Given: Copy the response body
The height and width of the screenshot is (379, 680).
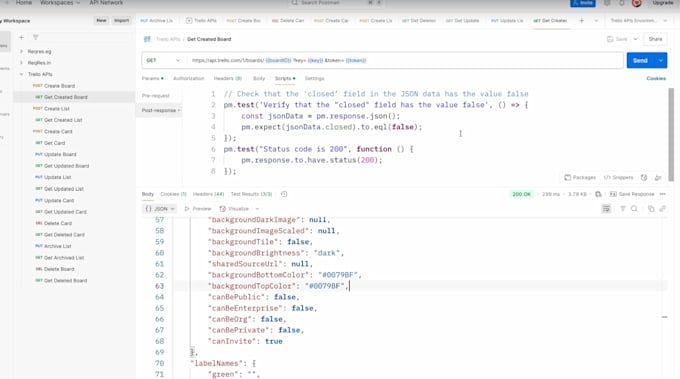Looking at the screenshot, I should pos(651,209).
